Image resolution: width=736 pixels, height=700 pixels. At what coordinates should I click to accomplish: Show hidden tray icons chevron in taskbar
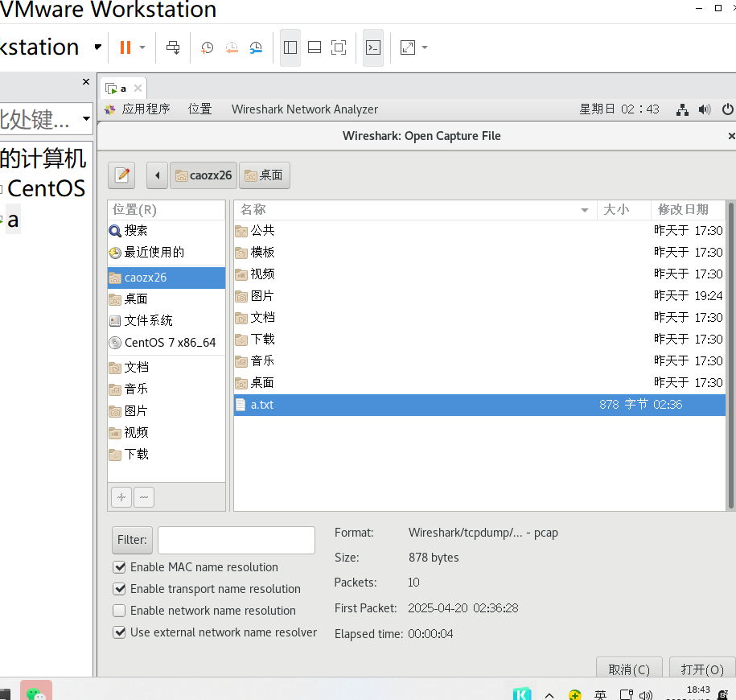click(549, 695)
